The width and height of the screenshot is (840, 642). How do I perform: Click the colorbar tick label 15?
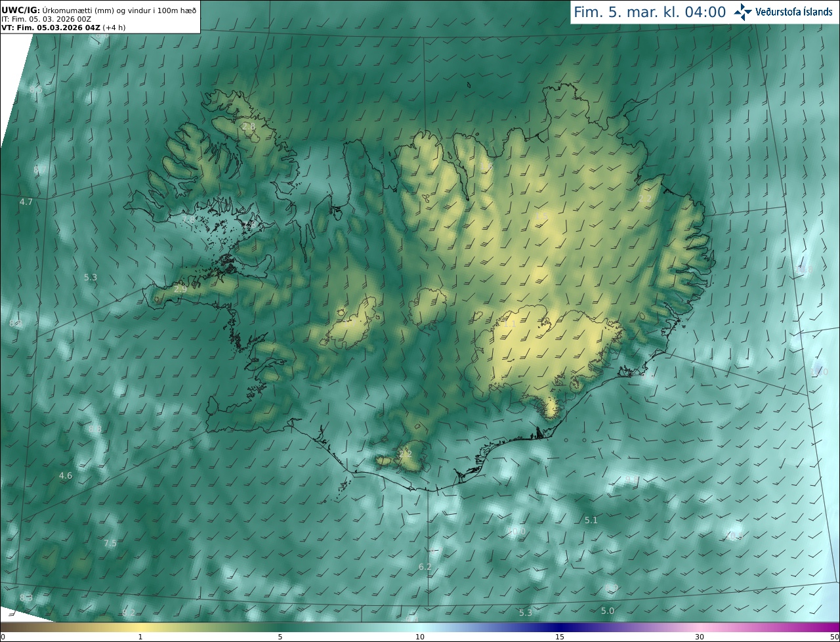[560, 637]
